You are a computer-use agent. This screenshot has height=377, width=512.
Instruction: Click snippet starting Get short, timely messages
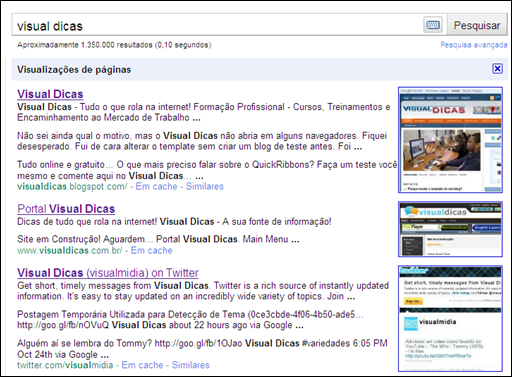point(203,291)
